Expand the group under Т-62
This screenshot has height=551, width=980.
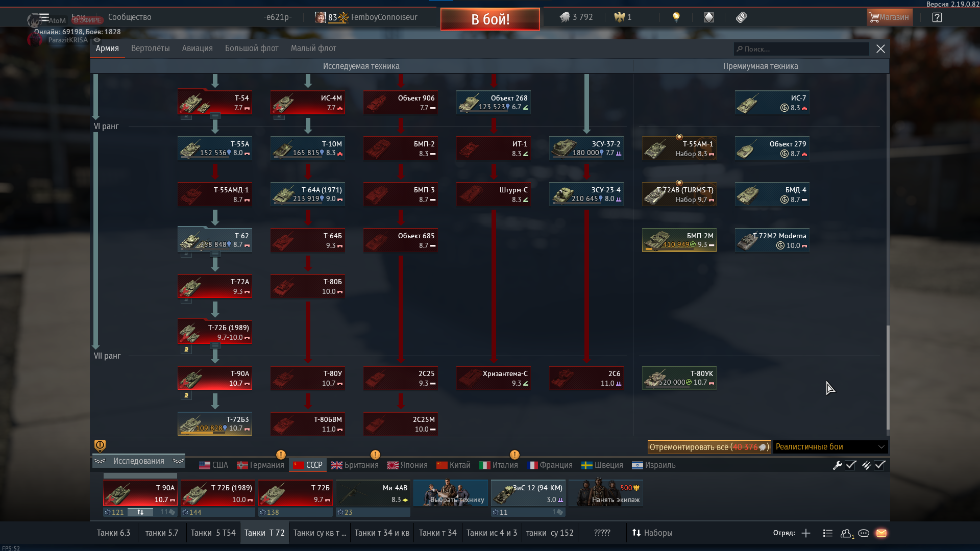tap(215, 254)
